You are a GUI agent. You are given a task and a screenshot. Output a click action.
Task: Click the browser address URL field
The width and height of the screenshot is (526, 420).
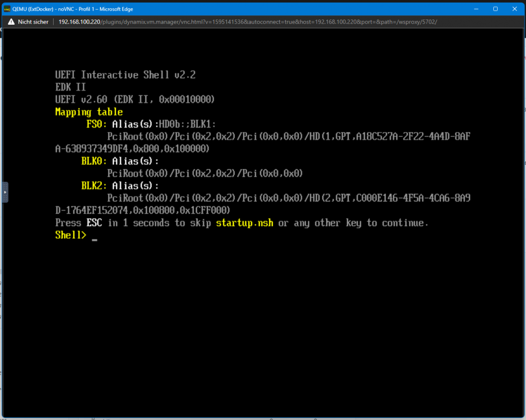pos(248,22)
